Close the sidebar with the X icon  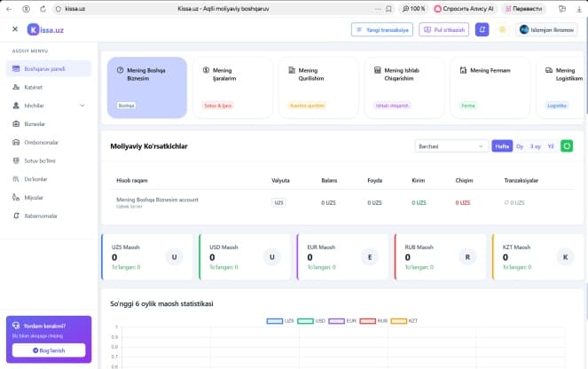15,29
